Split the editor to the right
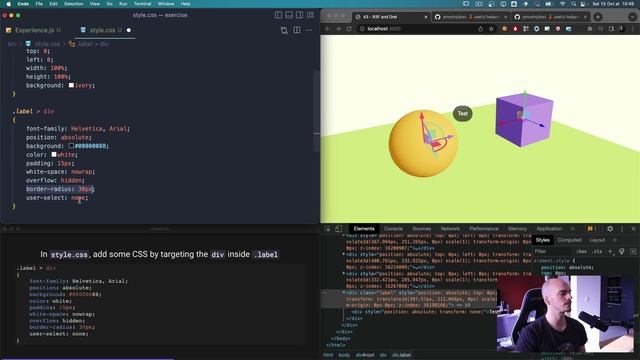The width and height of the screenshot is (640, 360). (x=297, y=30)
